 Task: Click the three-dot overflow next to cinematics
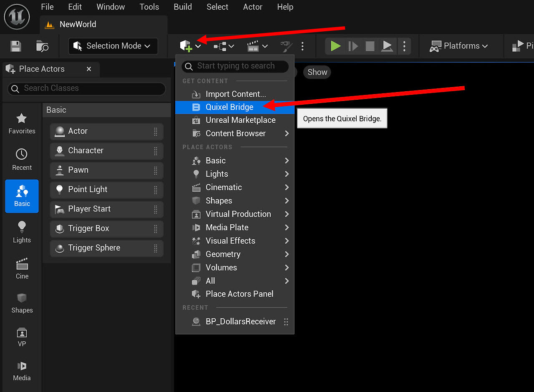point(302,46)
